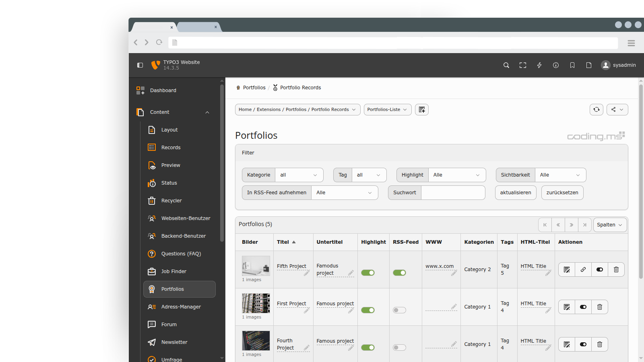Click the zurücksetzen button
This screenshot has width=644, height=362.
(562, 193)
